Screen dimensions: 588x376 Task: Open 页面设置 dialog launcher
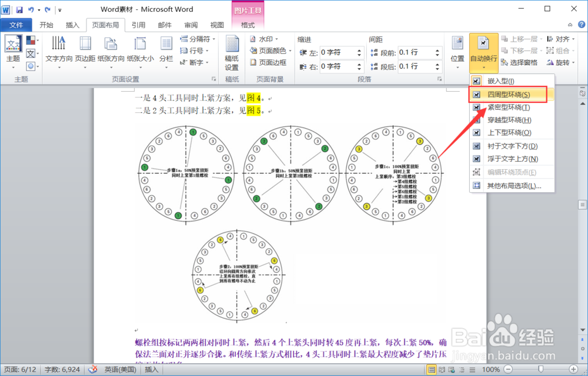pyautogui.click(x=214, y=79)
